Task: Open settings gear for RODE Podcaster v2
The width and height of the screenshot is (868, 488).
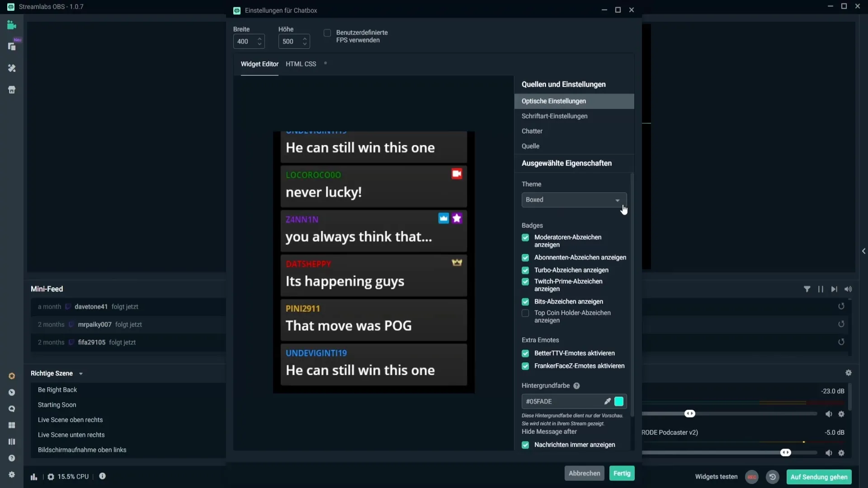Action: coord(841,453)
